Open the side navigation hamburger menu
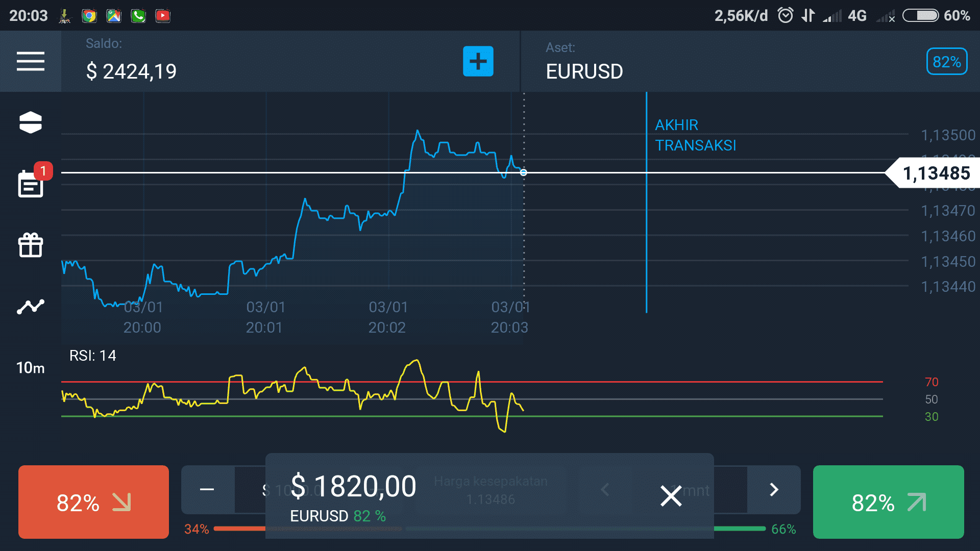This screenshot has height=551, width=980. [x=31, y=61]
